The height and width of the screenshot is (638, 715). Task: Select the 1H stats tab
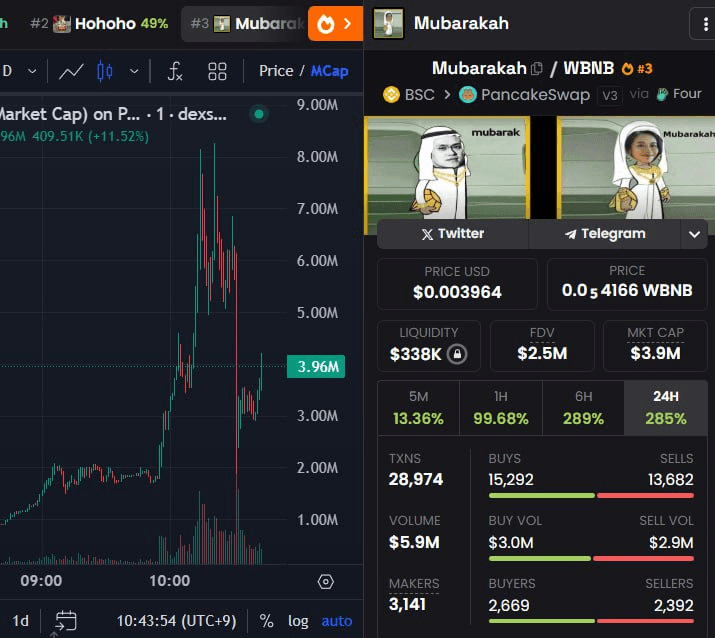click(x=501, y=408)
